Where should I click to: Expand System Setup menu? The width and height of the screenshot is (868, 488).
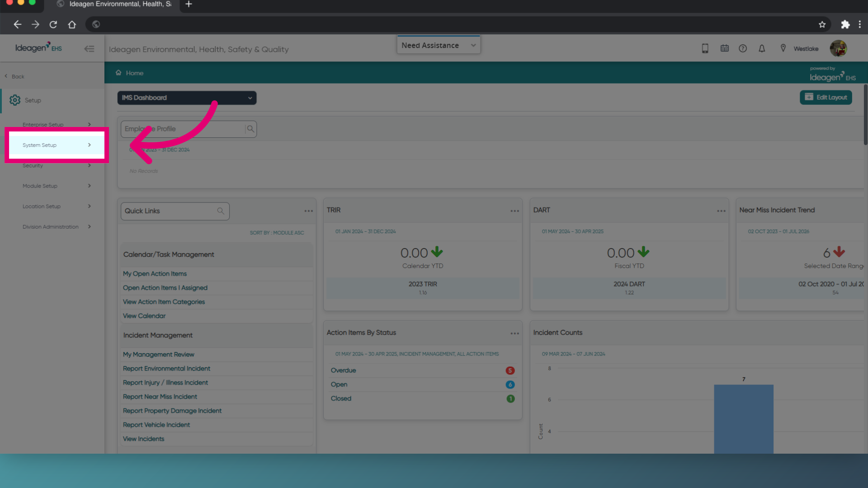click(57, 145)
